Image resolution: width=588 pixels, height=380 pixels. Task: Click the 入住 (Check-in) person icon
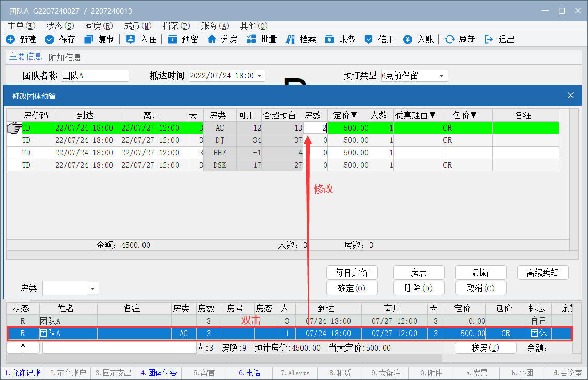(131, 39)
